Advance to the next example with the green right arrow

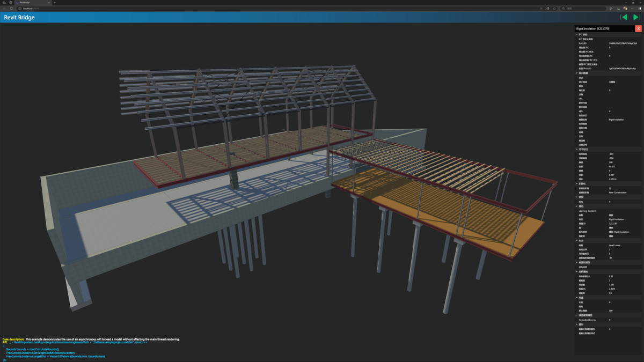(x=636, y=17)
